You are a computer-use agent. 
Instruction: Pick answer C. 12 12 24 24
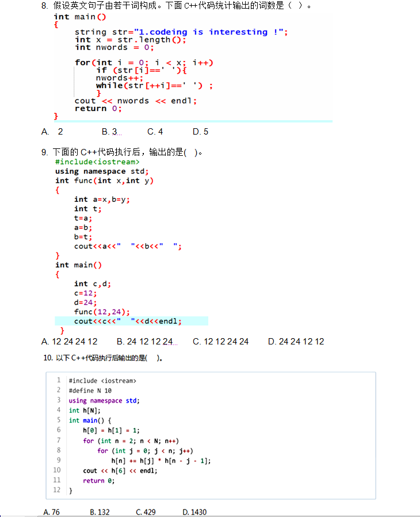coord(221,342)
